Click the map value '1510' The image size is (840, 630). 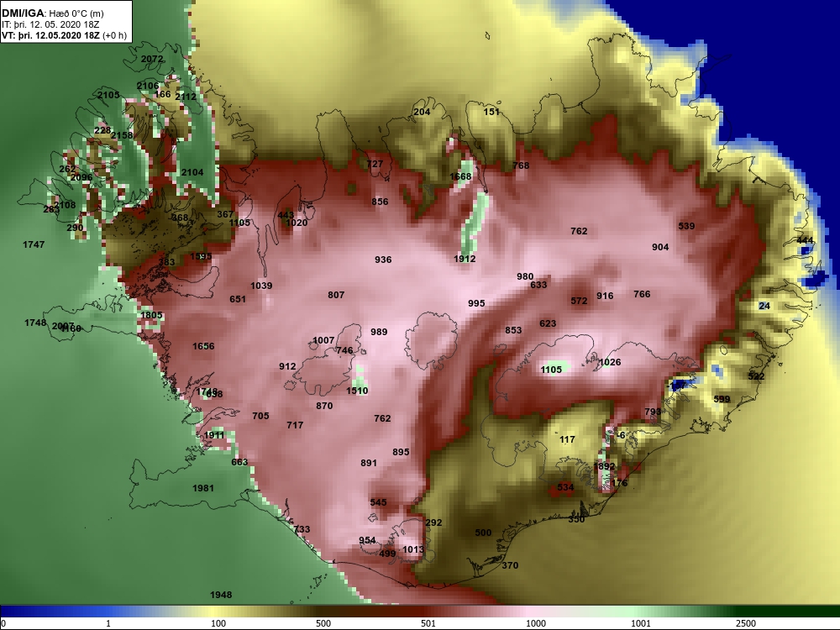[x=357, y=391]
